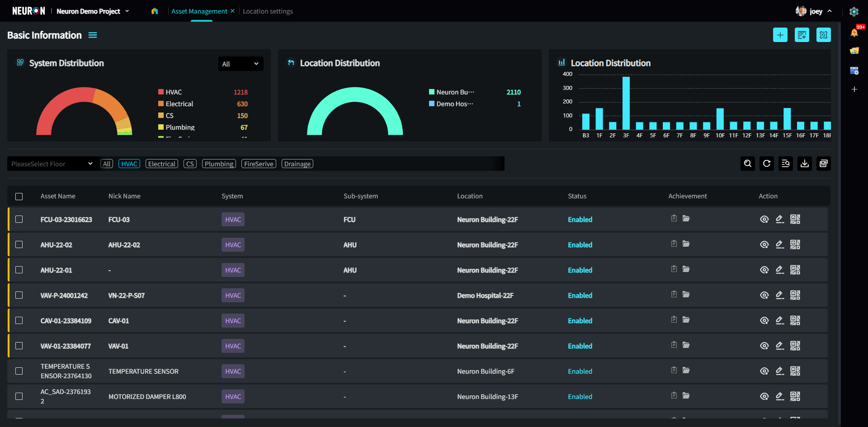Click the 15F bar in chart
This screenshot has height=427, width=868.
787,119
